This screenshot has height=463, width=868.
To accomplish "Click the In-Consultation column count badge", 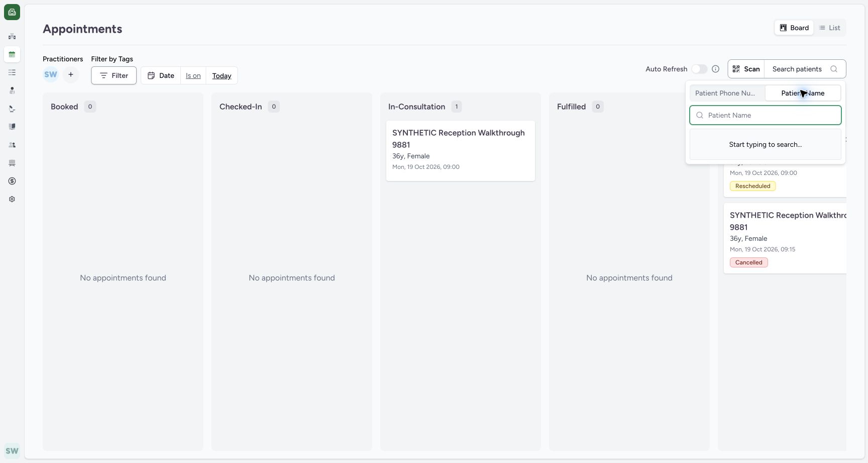I will (x=457, y=107).
